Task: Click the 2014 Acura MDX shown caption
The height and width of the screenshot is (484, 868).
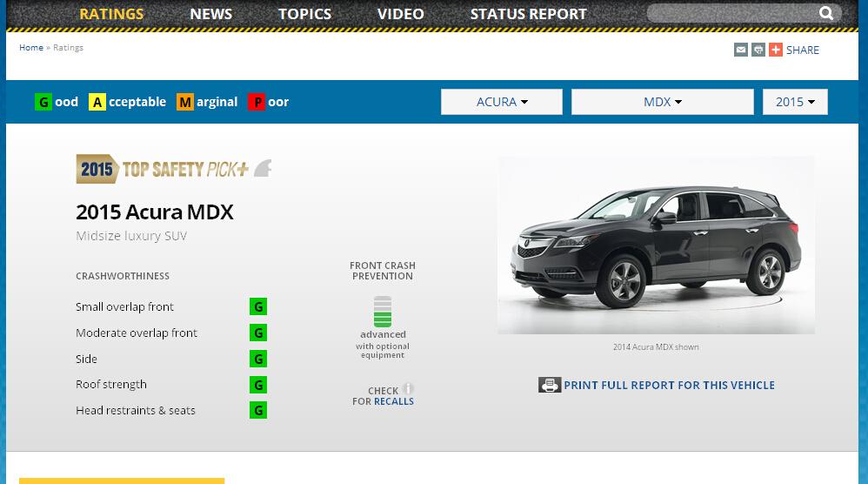Action: click(656, 347)
